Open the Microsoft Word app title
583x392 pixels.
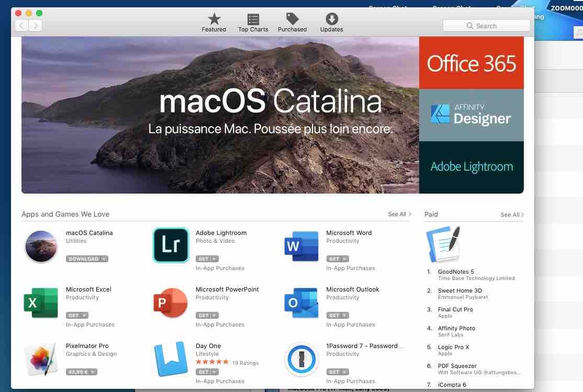coord(349,233)
